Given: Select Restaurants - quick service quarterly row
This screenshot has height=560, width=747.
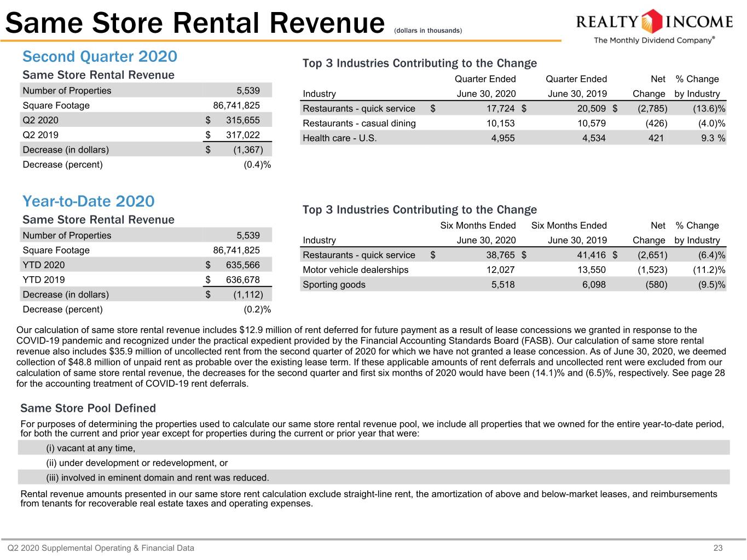Looking at the screenshot, I should [x=513, y=109].
